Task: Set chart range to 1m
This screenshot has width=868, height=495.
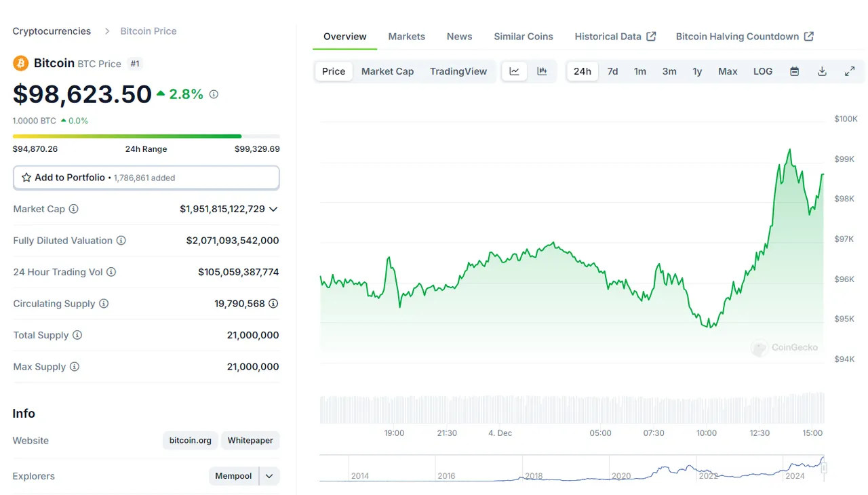Action: [x=640, y=71]
